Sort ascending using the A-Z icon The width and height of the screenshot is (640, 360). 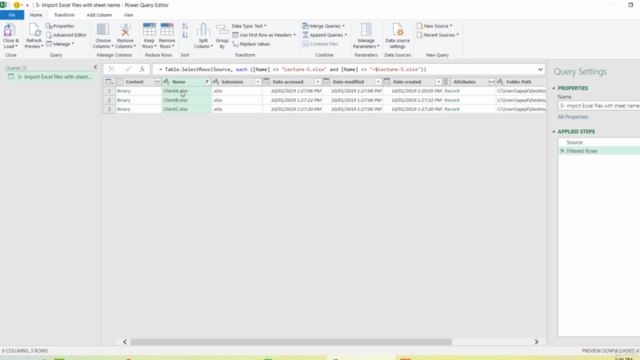[x=185, y=26]
